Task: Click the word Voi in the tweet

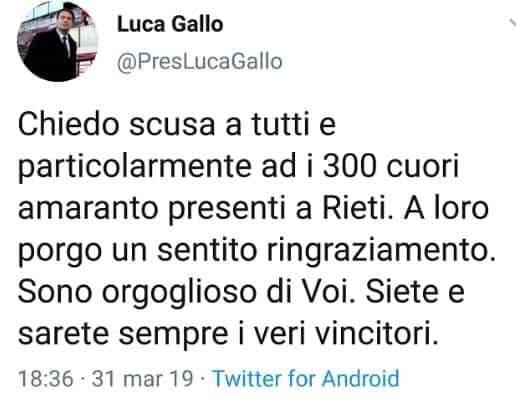Action: point(326,291)
